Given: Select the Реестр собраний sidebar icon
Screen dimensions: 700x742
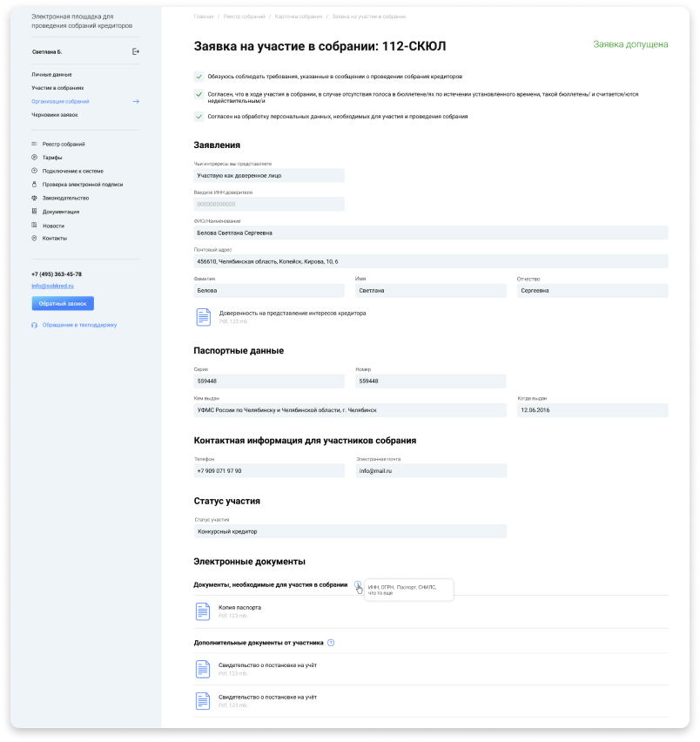Looking at the screenshot, I should (34, 144).
